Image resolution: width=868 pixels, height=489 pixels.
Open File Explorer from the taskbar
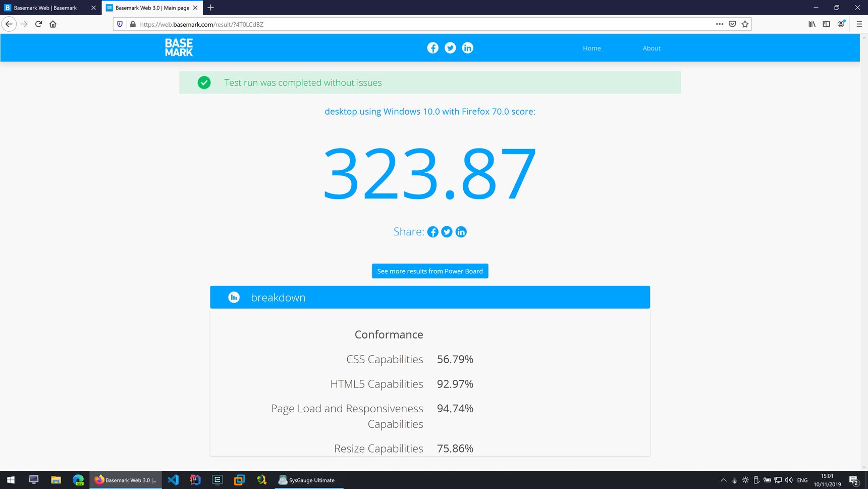coord(56,480)
